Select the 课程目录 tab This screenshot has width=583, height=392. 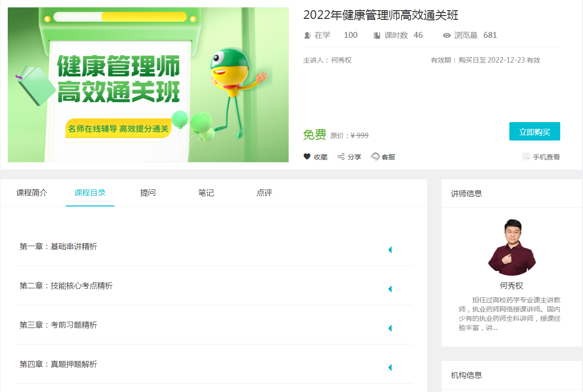point(90,193)
